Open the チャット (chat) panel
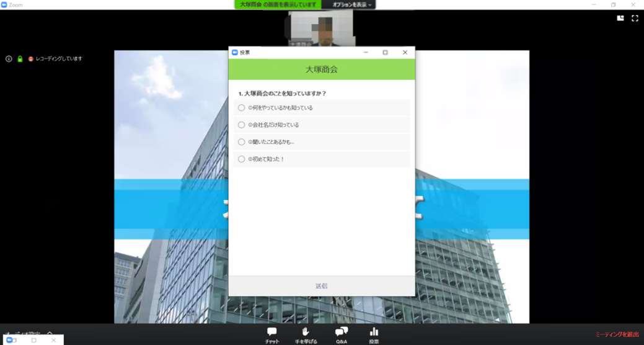644x345 pixels. [x=271, y=334]
